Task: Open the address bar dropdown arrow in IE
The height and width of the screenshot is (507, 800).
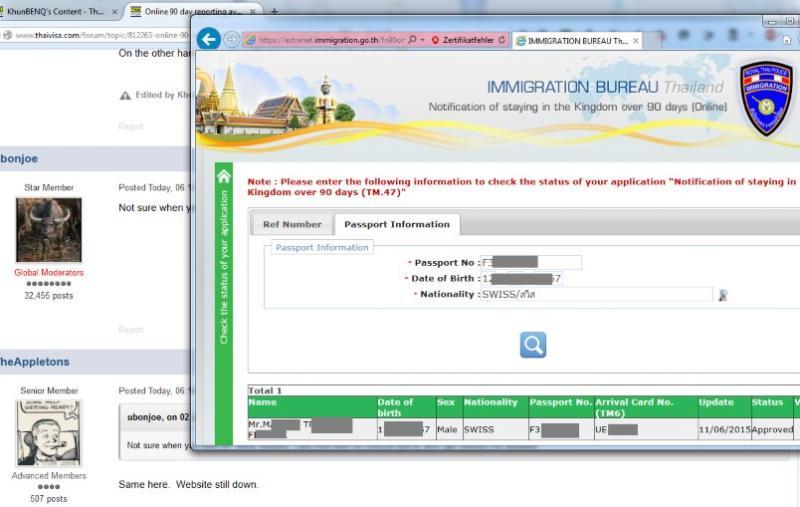Action: click(423, 40)
